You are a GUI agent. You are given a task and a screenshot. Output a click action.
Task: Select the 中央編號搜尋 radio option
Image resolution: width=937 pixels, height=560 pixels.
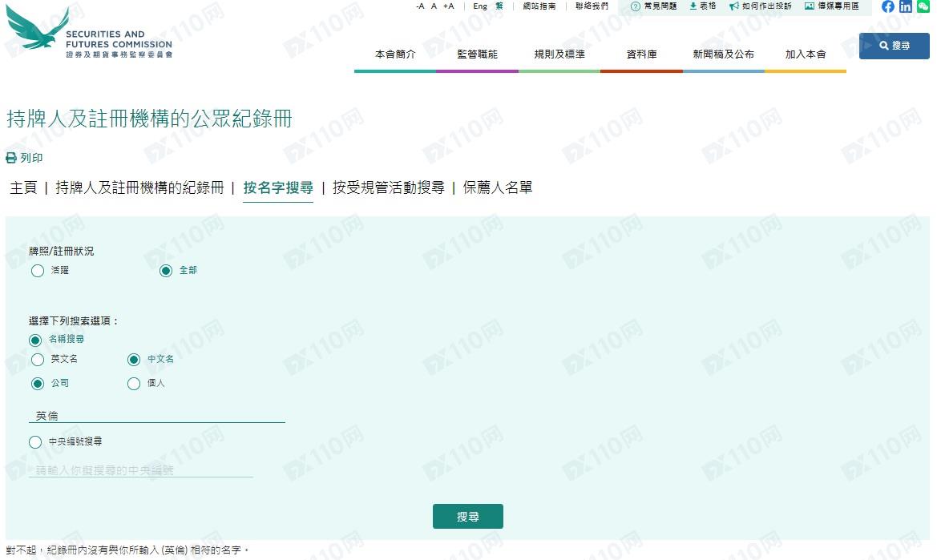(35, 442)
